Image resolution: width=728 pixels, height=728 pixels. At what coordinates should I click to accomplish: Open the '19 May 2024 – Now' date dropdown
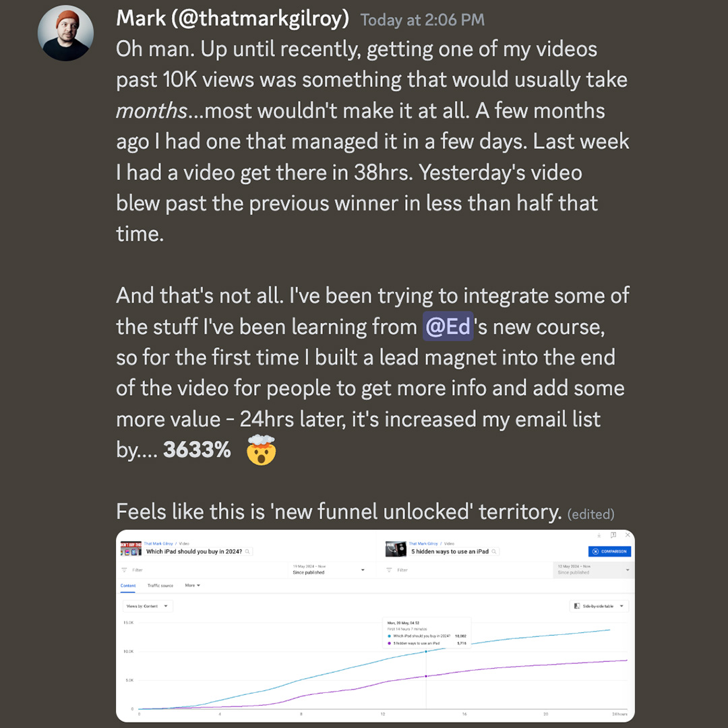coord(328,570)
